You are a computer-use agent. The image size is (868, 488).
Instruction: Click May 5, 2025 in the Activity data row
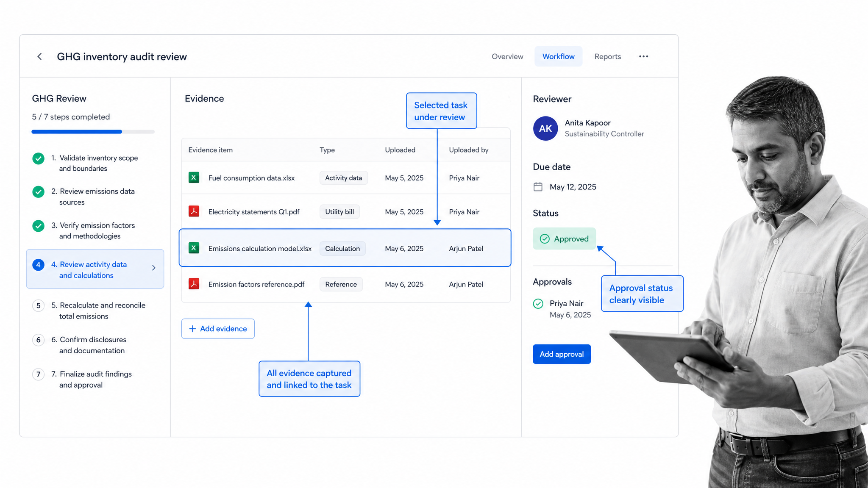pos(404,178)
